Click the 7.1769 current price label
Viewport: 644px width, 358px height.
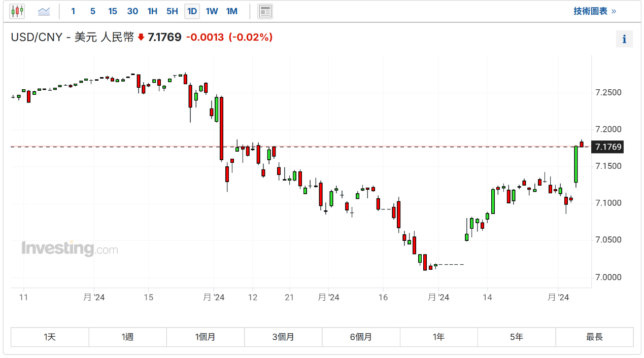[608, 147]
